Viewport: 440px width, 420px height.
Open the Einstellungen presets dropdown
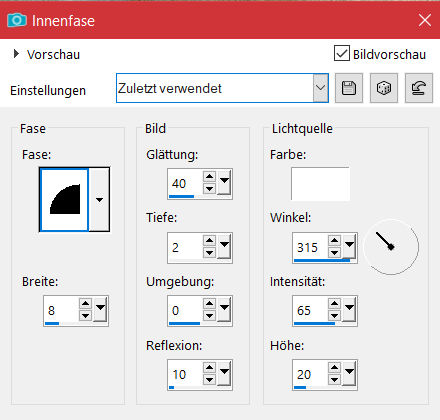[320, 88]
